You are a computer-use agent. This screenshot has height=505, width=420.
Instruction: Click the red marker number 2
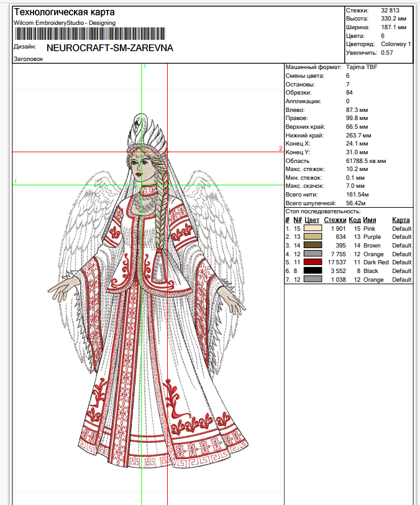[x=280, y=149]
